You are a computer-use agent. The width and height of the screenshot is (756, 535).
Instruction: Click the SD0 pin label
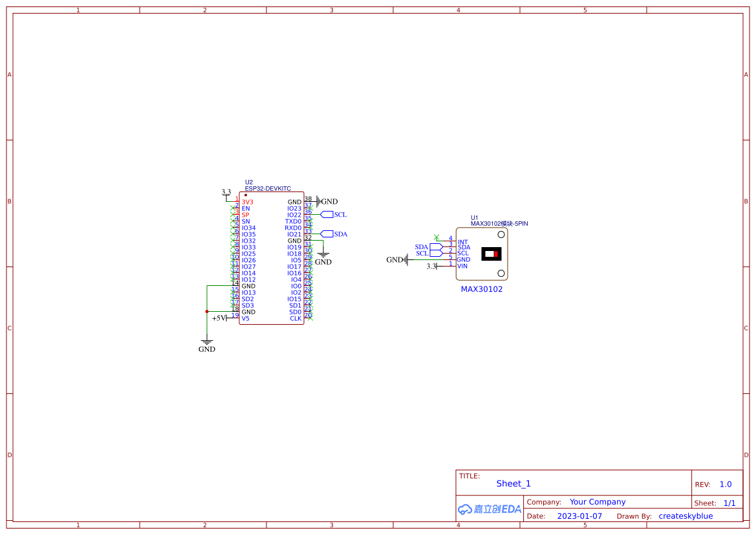click(x=295, y=312)
